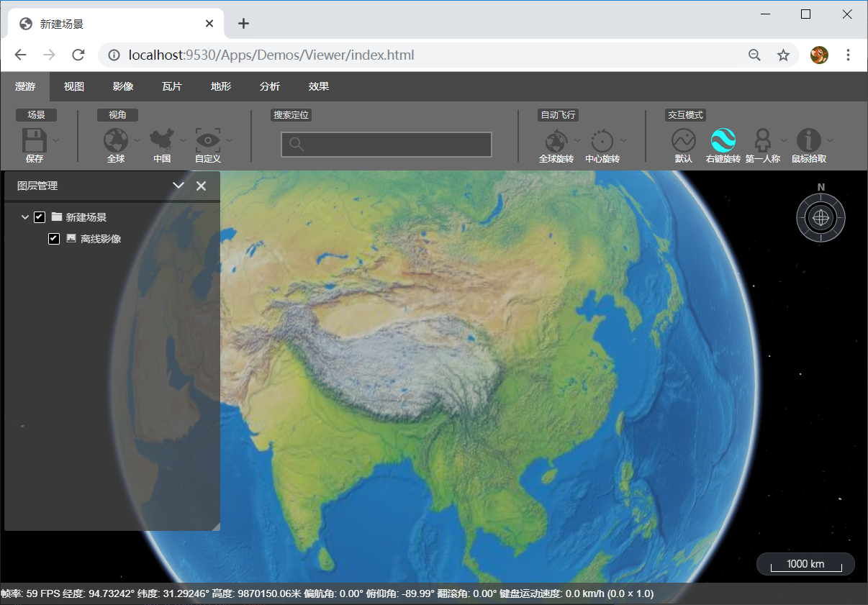
Task: Start 全球旋转 global rotation flight
Action: pos(556,140)
